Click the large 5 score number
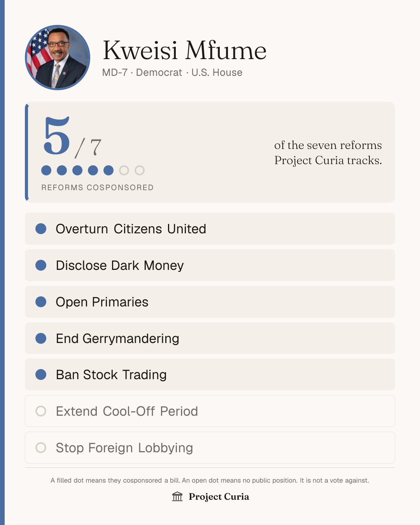Image resolution: width=420 pixels, height=525 pixels. [x=57, y=136]
